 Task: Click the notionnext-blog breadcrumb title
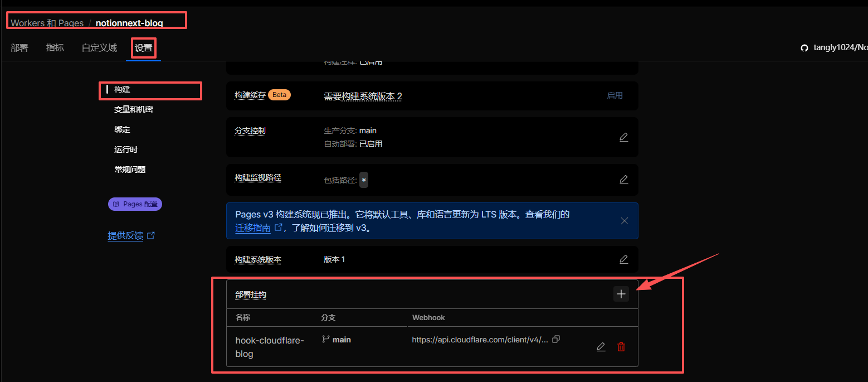(x=129, y=23)
